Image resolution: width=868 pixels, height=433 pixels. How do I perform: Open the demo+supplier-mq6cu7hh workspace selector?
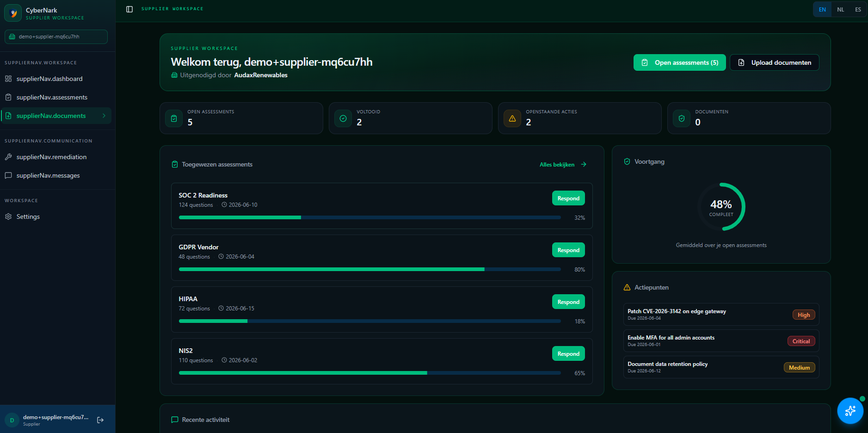point(56,37)
